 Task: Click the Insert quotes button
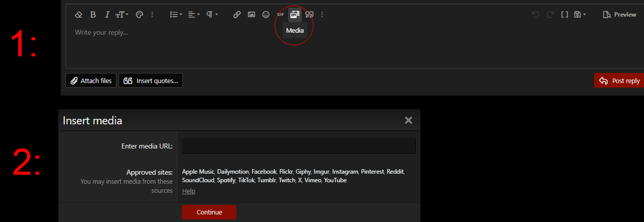(151, 81)
